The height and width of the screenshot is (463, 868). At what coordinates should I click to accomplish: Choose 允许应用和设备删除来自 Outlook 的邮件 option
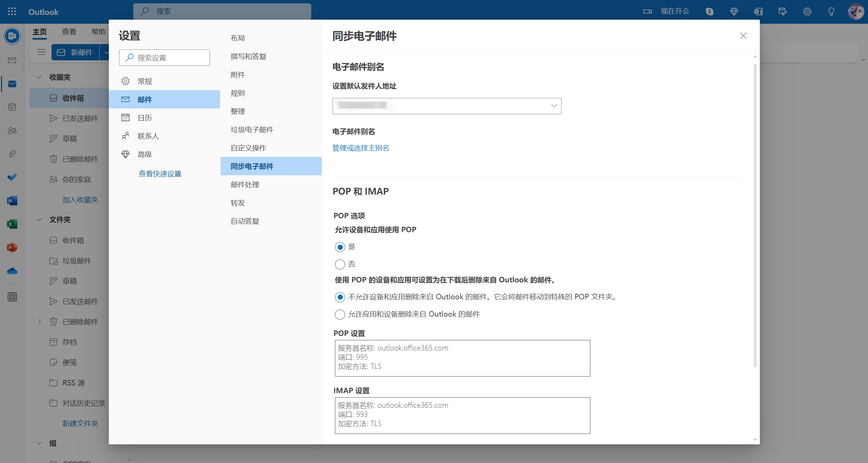click(x=340, y=314)
